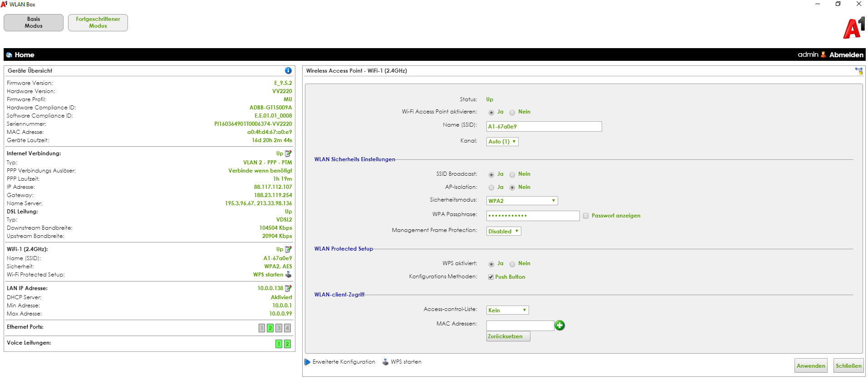Click Internet Verbindung Up status
This screenshot has height=380, width=868.
coord(280,153)
